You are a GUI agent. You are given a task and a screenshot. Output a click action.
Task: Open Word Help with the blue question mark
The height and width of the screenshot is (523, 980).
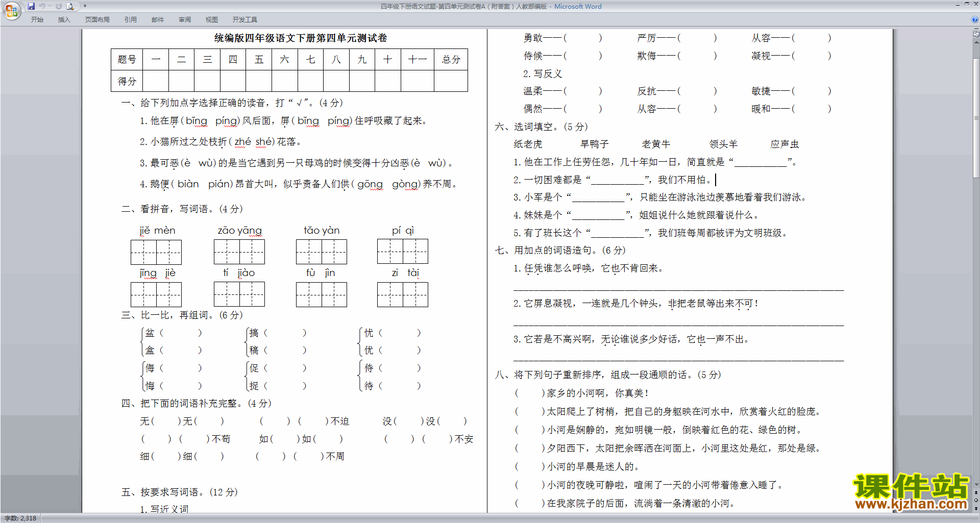[x=975, y=20]
